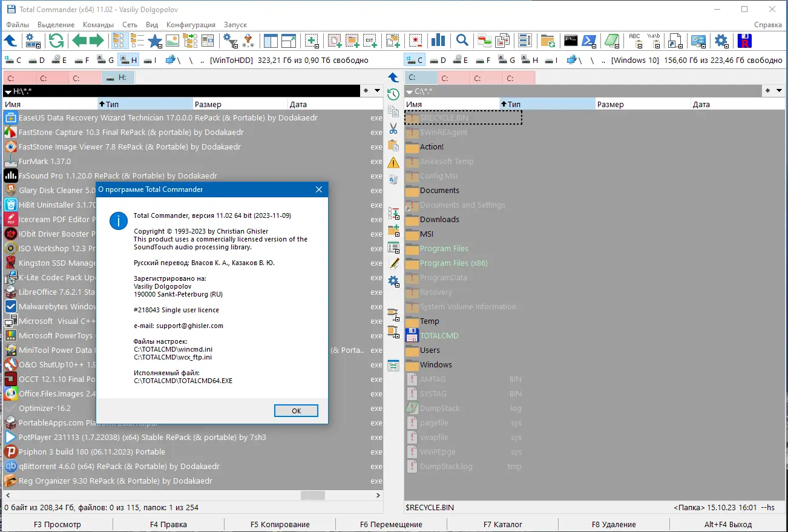Screen dimensions: 788x532
Task: Launch the PowerShell toolbar icon
Action: (589, 41)
